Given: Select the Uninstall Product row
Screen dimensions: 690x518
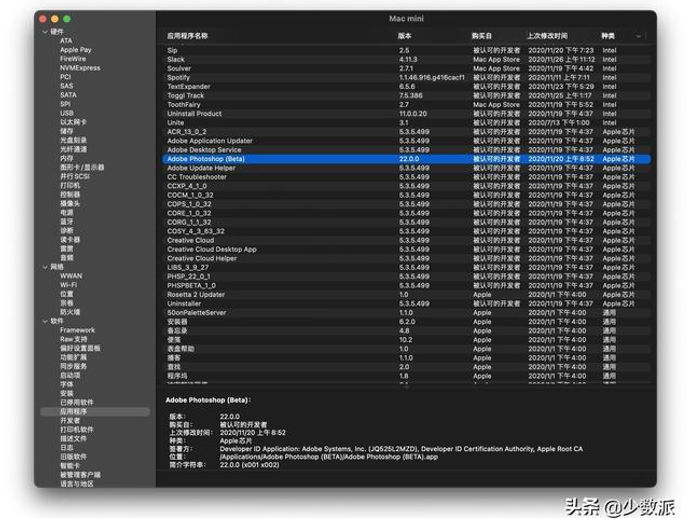Looking at the screenshot, I should (x=407, y=114).
